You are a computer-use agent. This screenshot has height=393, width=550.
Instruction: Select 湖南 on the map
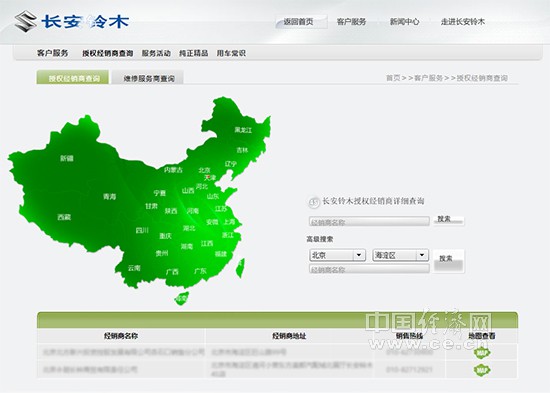pyautogui.click(x=187, y=246)
